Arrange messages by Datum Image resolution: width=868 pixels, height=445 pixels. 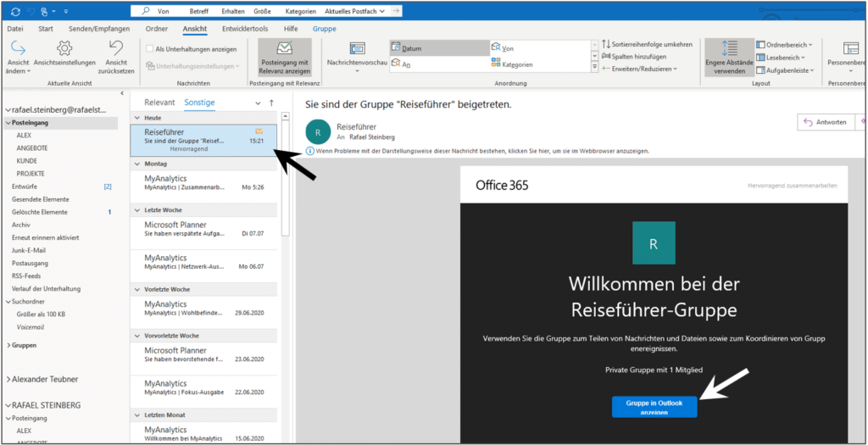tap(440, 48)
